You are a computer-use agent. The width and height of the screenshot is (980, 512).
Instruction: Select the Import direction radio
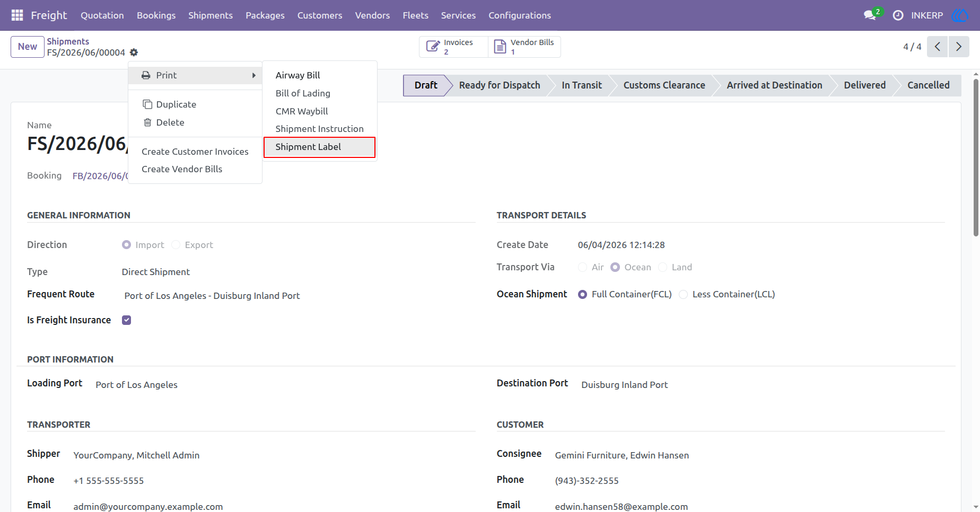coord(126,245)
